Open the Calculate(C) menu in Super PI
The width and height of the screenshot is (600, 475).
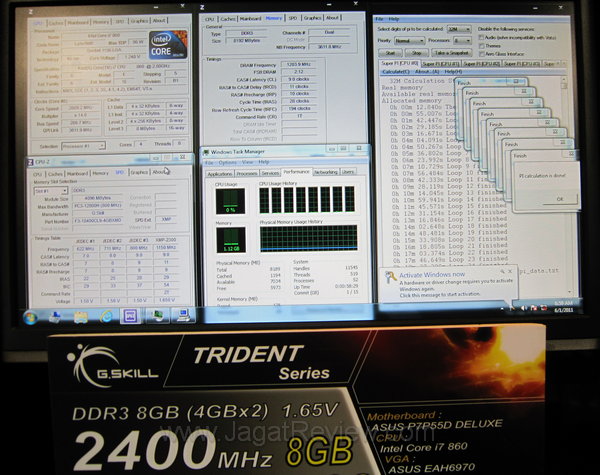396,72
